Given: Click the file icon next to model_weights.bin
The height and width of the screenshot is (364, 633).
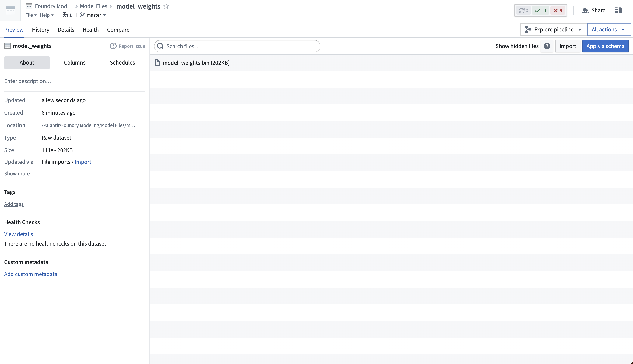Looking at the screenshot, I should 157,63.
